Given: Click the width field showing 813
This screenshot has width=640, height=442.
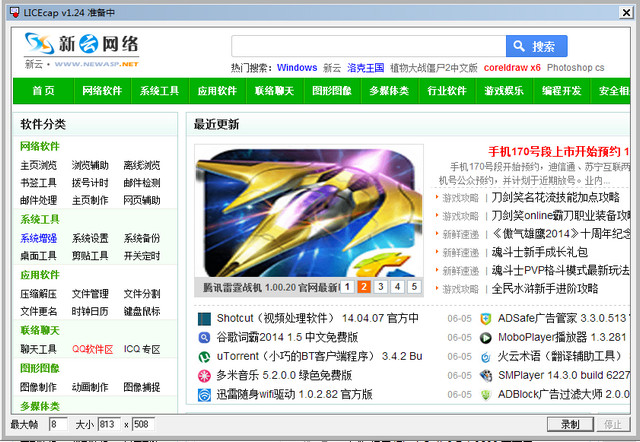Looking at the screenshot, I should (109, 424).
